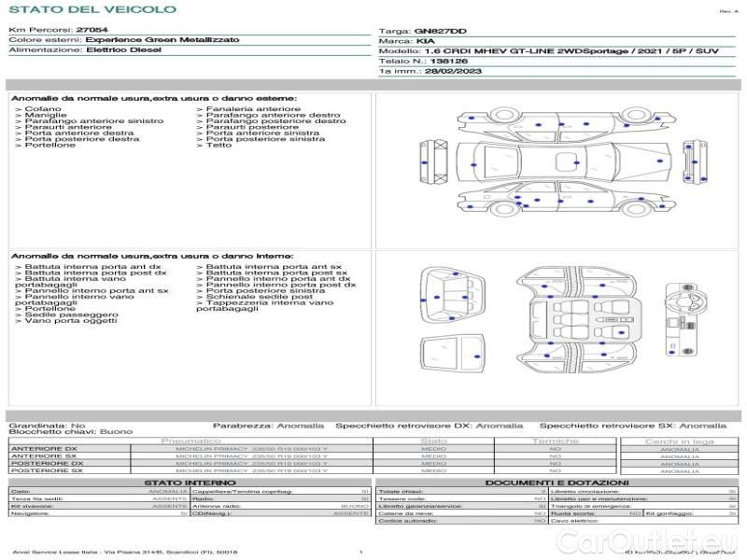Click the Cerchi in lega column header
The width and height of the screenshot is (747, 560).
679,441
